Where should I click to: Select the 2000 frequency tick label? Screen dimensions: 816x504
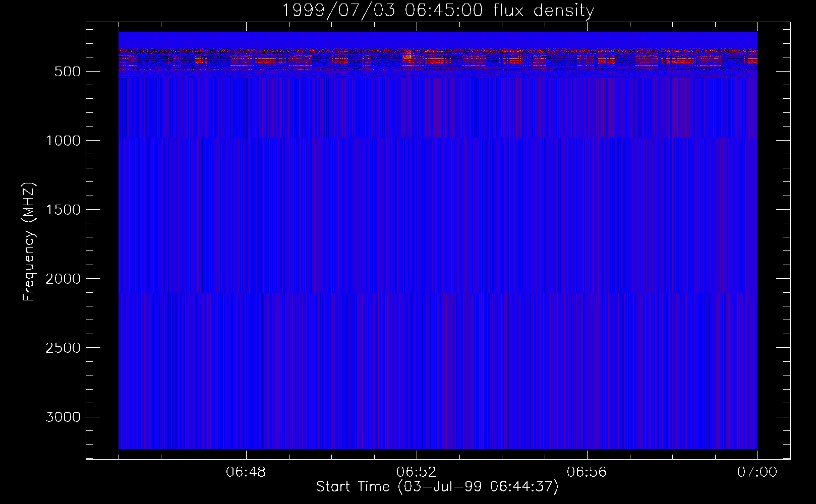click(x=63, y=279)
